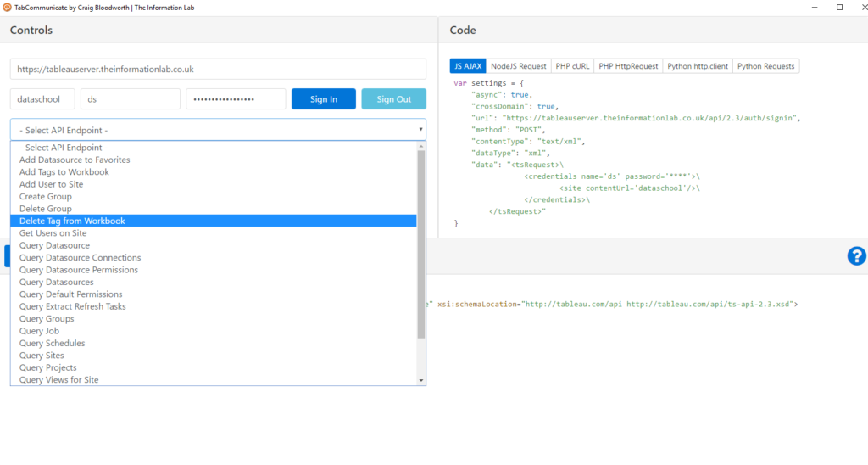Focus the Tableau server URL field
Viewport: 868px width, 465px height.
[x=218, y=70]
